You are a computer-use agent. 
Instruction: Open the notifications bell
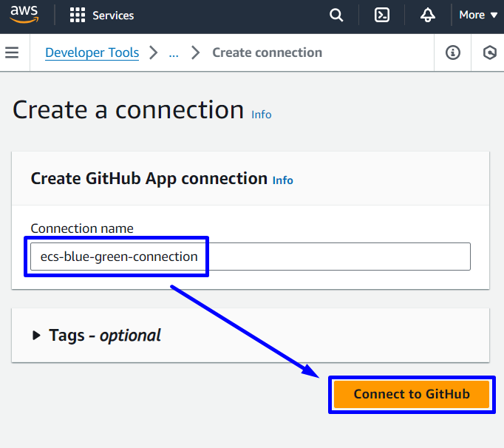point(428,15)
